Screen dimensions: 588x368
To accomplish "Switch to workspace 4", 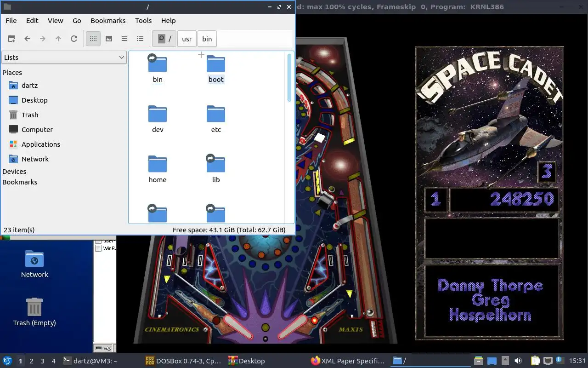I will [53, 361].
